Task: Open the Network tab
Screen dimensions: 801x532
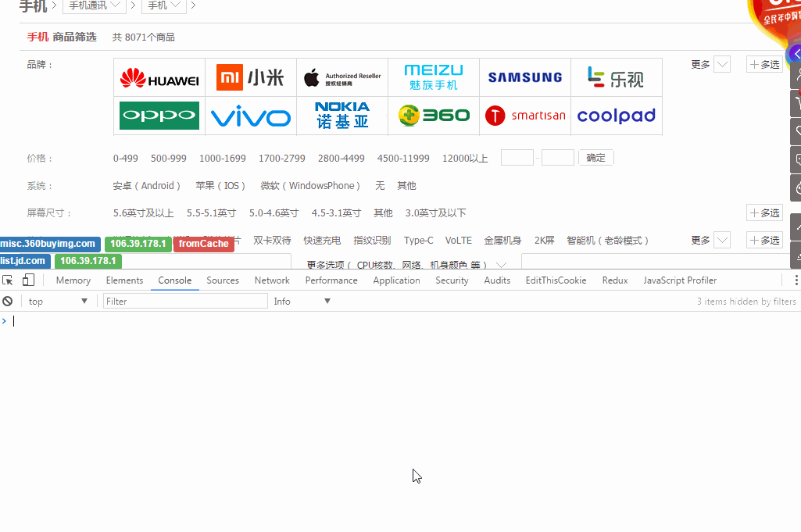Action: pos(272,280)
